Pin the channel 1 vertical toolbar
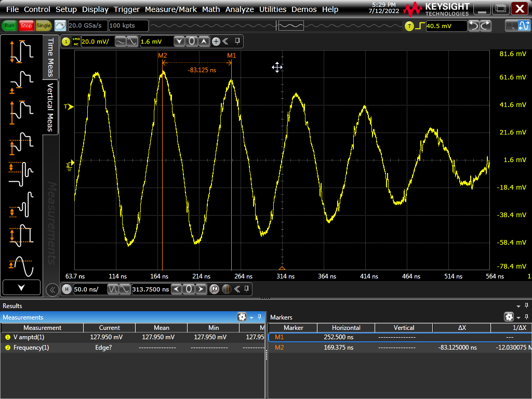The image size is (532, 399). (x=237, y=41)
